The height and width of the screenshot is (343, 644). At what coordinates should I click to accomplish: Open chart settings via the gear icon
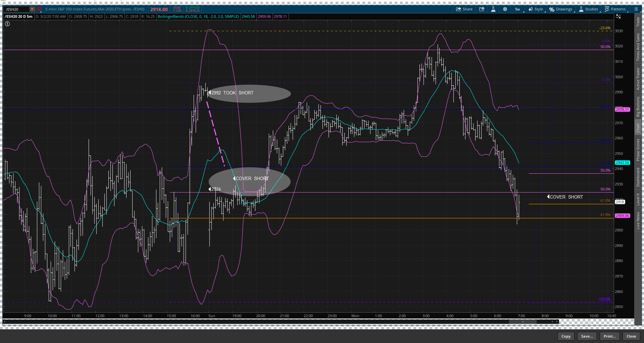pyautogui.click(x=505, y=9)
